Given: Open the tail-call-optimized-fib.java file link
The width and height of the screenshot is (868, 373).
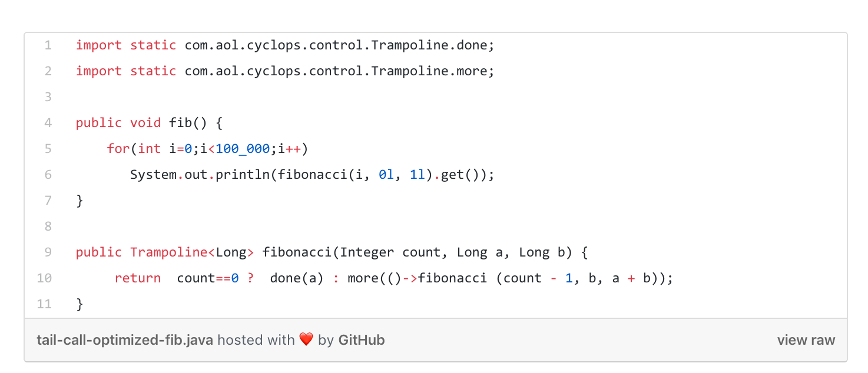Looking at the screenshot, I should [125, 340].
